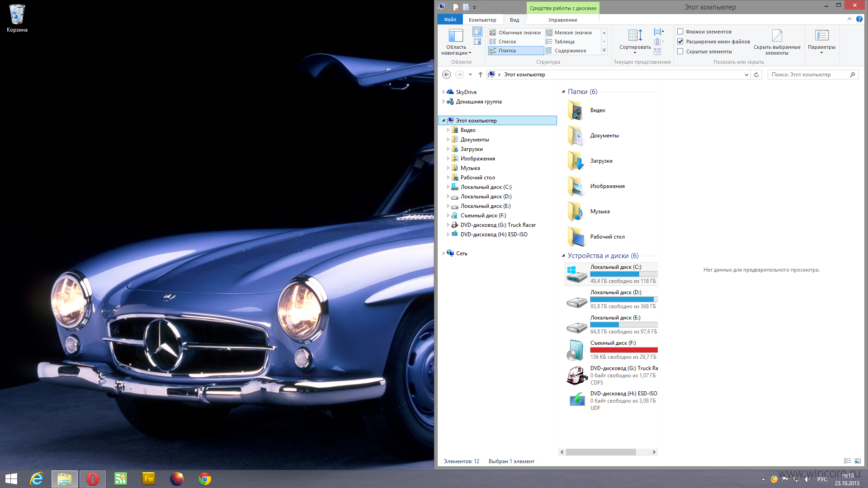Enable Флажки элементов checkbox

click(x=680, y=32)
